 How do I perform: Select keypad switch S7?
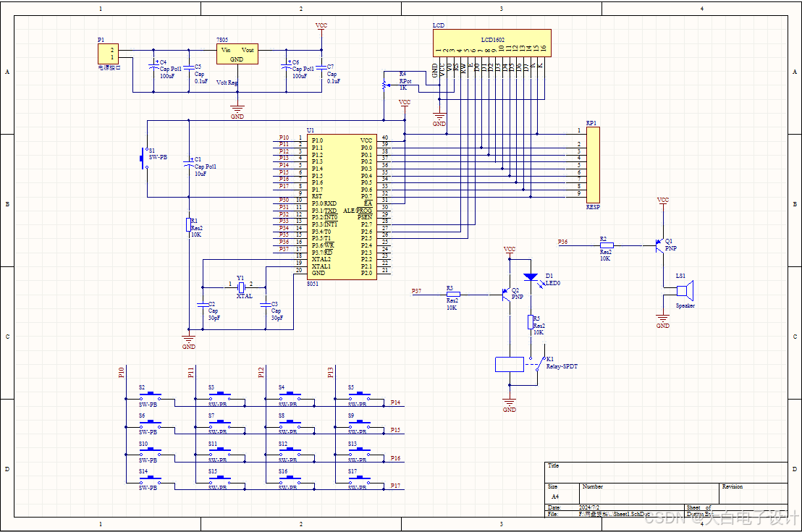pyautogui.click(x=221, y=424)
